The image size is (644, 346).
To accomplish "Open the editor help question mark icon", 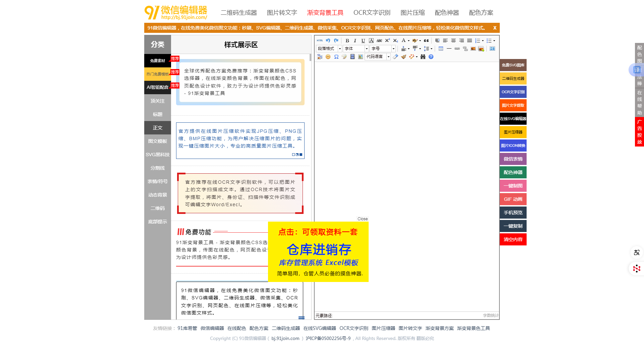I will click(x=431, y=57).
